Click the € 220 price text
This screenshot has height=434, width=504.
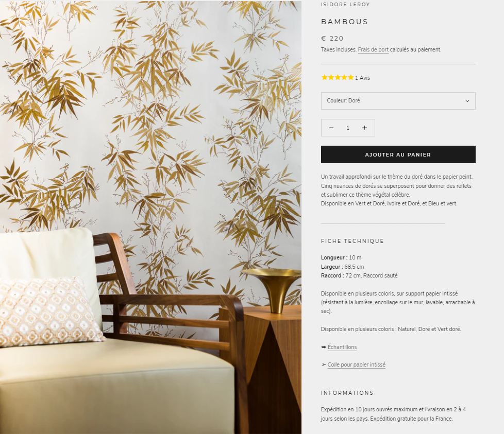point(332,39)
